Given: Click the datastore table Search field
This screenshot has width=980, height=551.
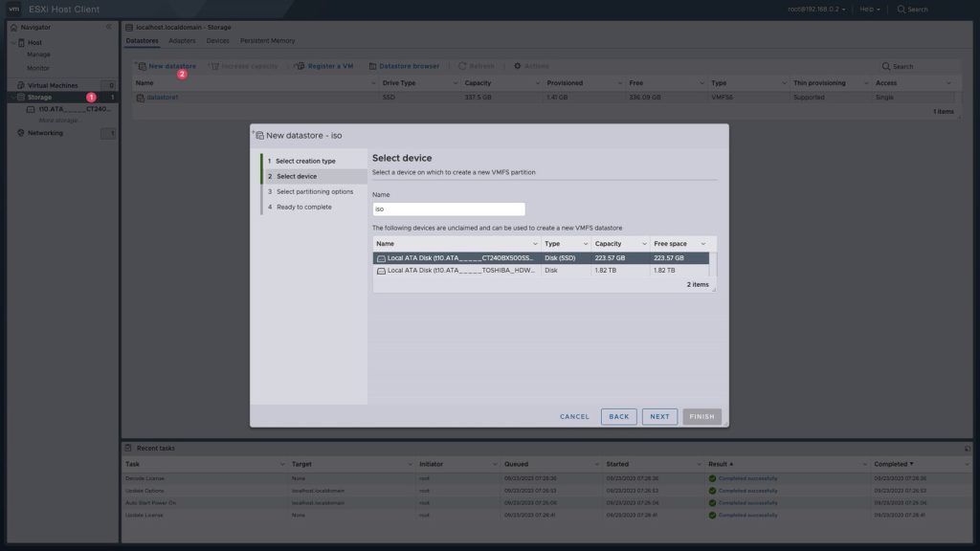Looking at the screenshot, I should [919, 66].
